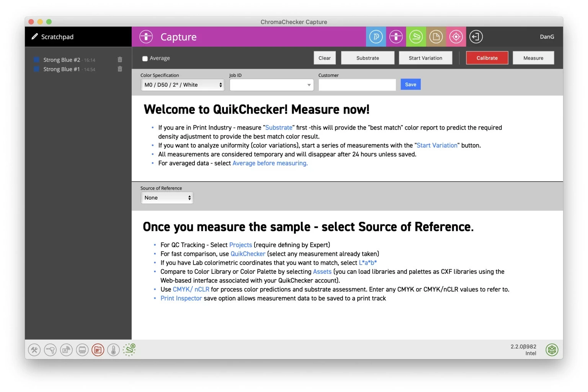The height and width of the screenshot is (392, 588).
Task: Open the wireless ID card icon
Action: coord(66,350)
